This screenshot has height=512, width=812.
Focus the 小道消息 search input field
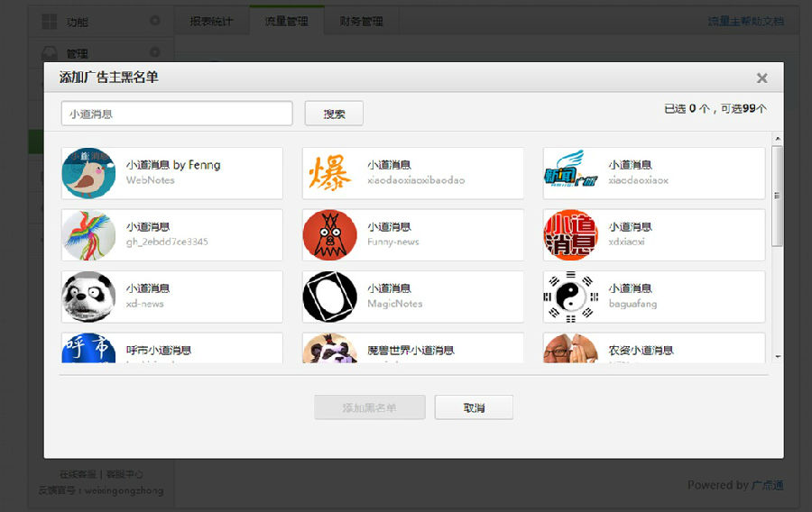(177, 114)
